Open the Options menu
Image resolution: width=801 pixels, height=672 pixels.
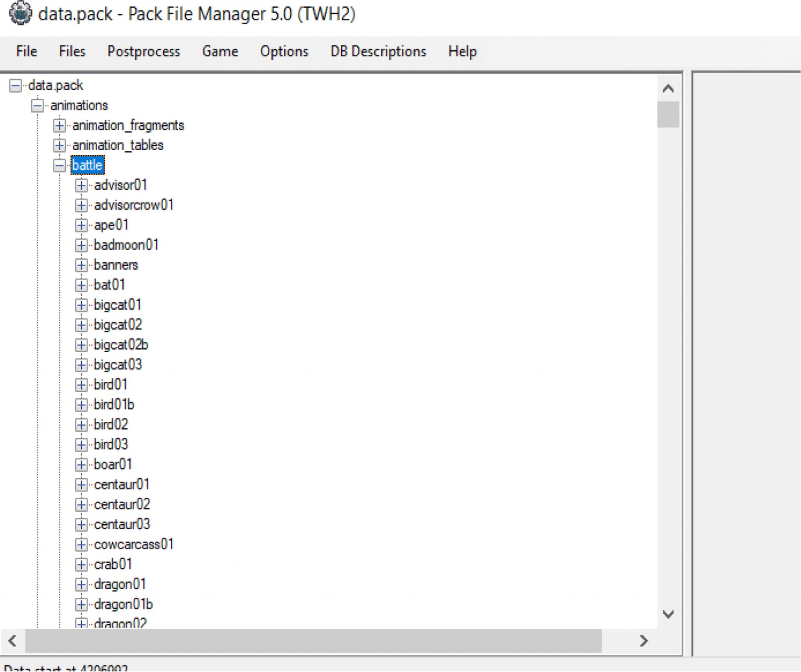click(284, 51)
